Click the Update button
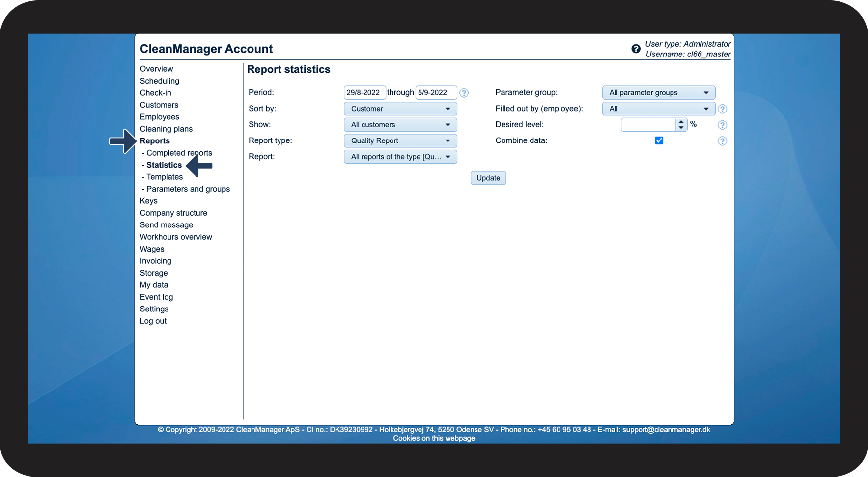This screenshot has width=868, height=477. (488, 178)
